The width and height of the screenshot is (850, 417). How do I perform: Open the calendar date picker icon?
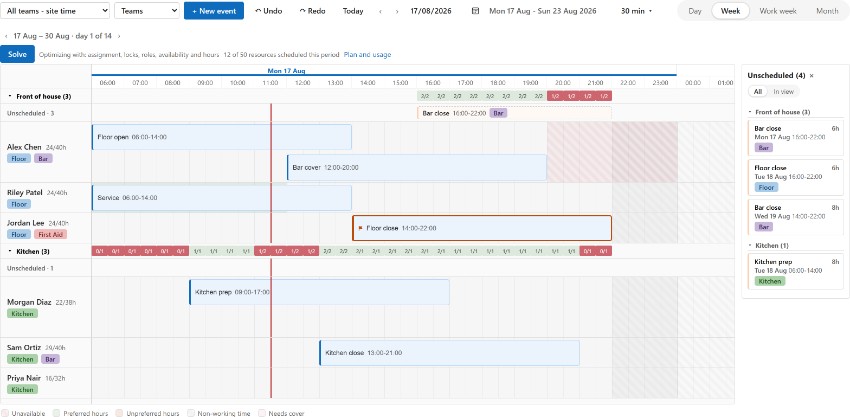(475, 11)
